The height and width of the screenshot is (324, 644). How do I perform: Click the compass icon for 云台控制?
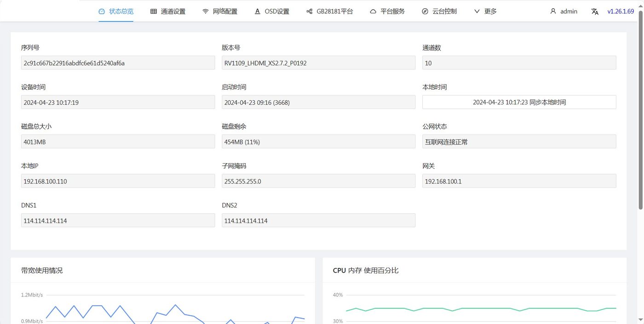click(x=425, y=11)
